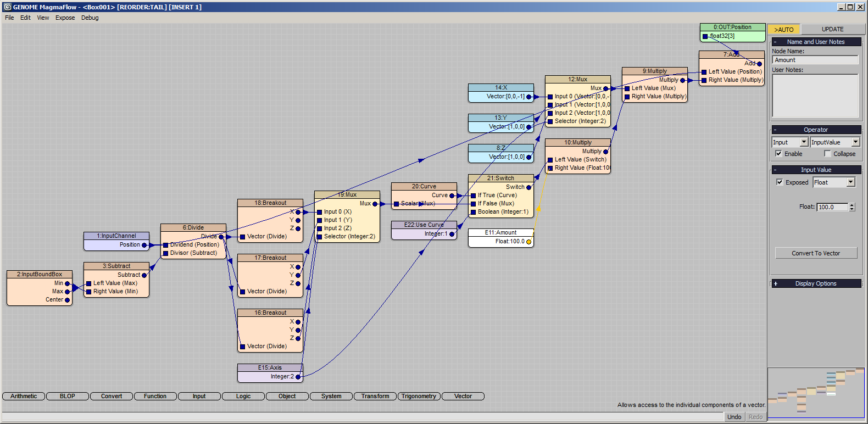
Task: Open the Transform node category
Action: tap(375, 396)
